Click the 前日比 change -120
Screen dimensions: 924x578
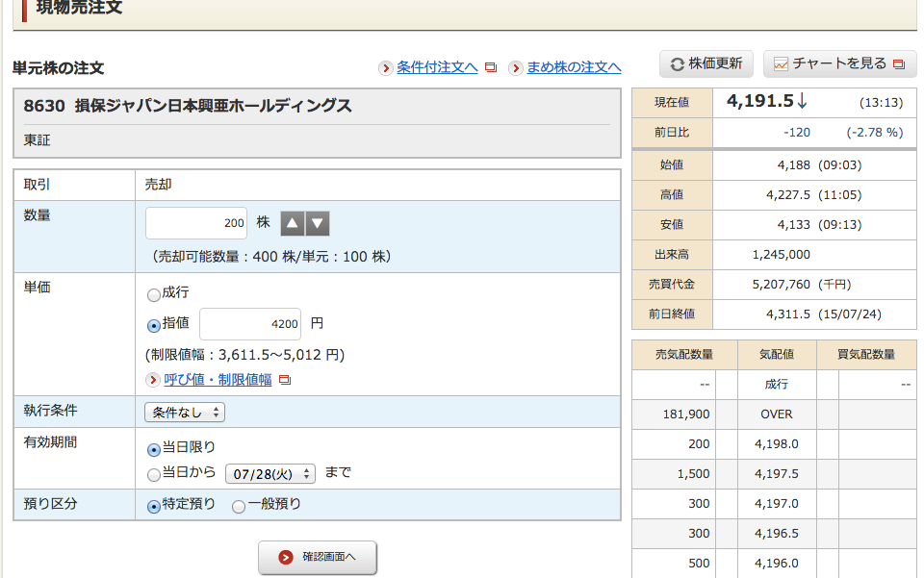click(797, 133)
